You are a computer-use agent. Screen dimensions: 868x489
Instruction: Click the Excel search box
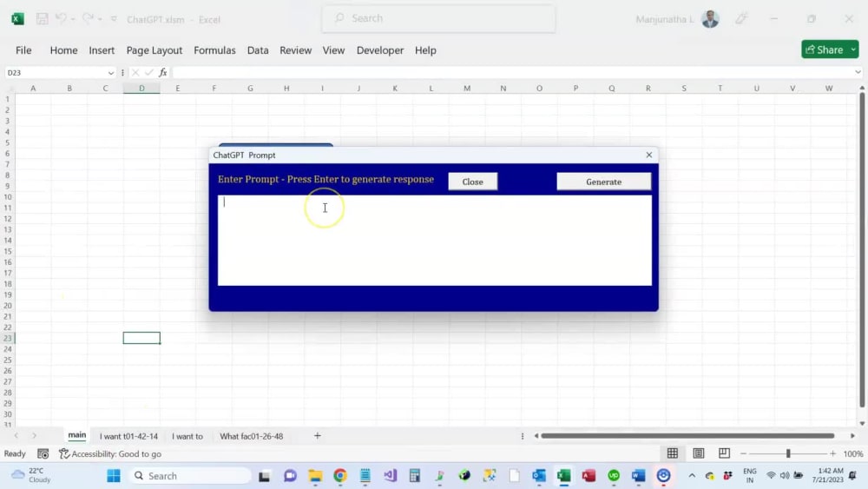coord(439,18)
